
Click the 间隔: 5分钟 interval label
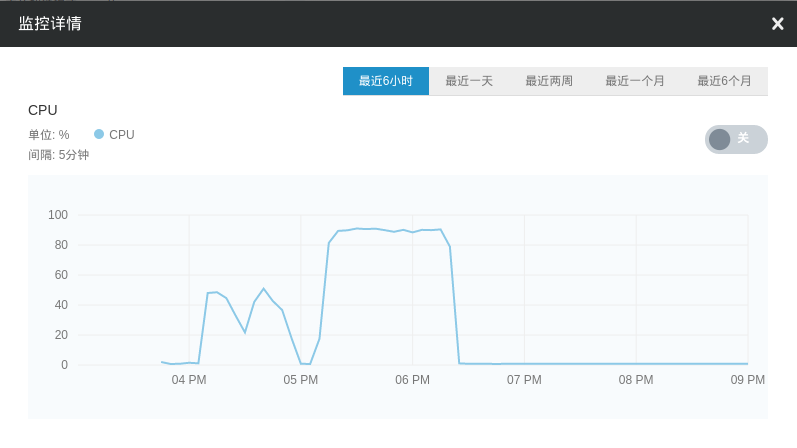click(59, 155)
